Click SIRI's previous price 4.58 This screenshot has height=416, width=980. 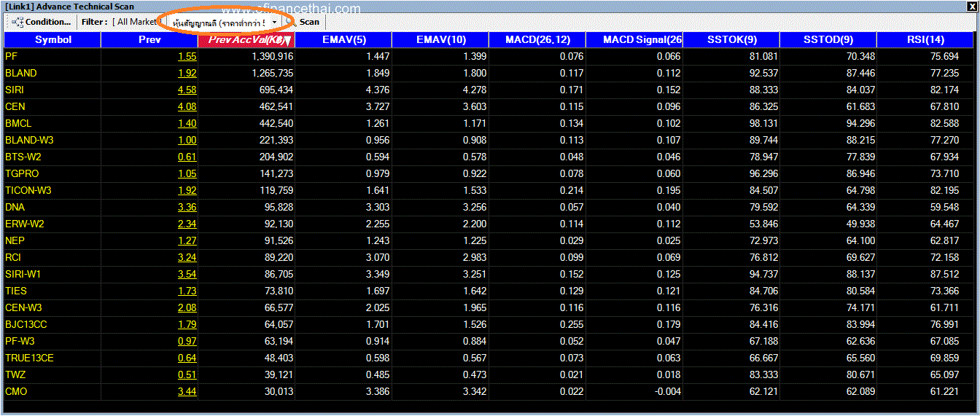click(x=187, y=90)
